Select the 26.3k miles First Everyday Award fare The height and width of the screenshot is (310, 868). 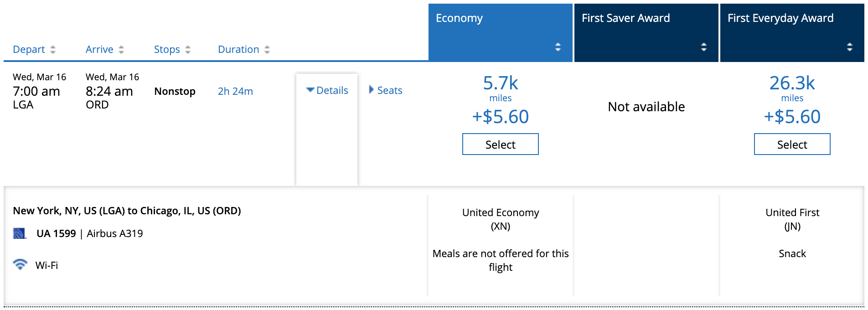[x=792, y=144]
